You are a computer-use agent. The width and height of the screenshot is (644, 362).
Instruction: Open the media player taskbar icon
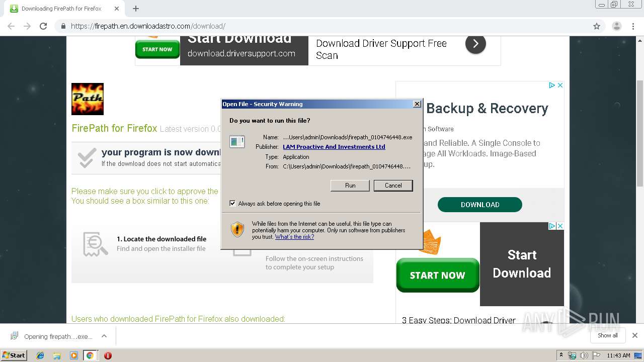click(x=73, y=355)
